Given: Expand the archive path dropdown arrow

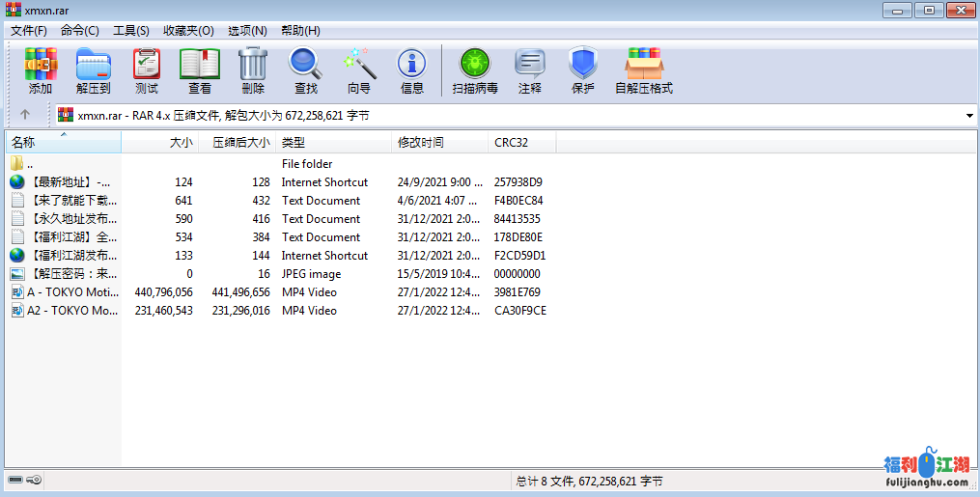Looking at the screenshot, I should coord(969,116).
